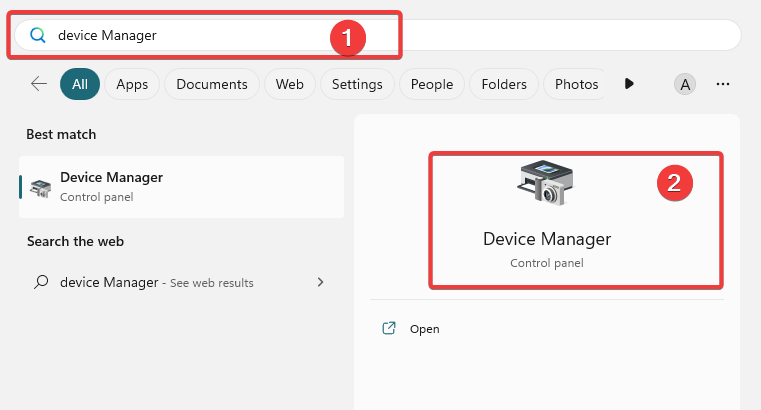
Task: Click the search magnifier icon in search box
Action: tap(37, 35)
